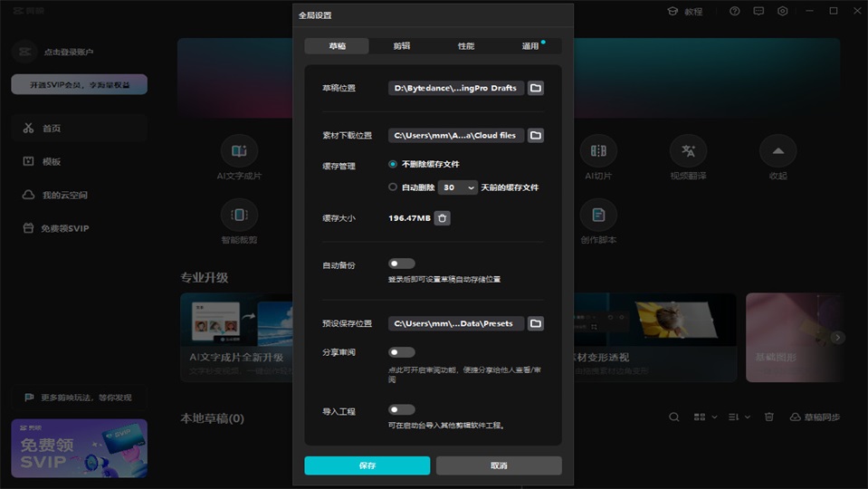Toggle 自动备份 auto backup switch

click(x=401, y=264)
